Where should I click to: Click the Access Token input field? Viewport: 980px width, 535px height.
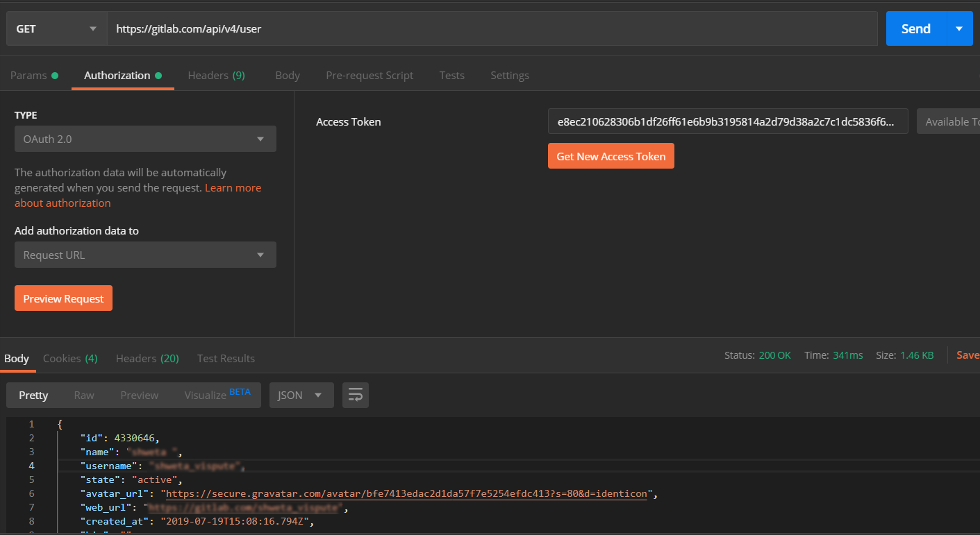point(727,121)
